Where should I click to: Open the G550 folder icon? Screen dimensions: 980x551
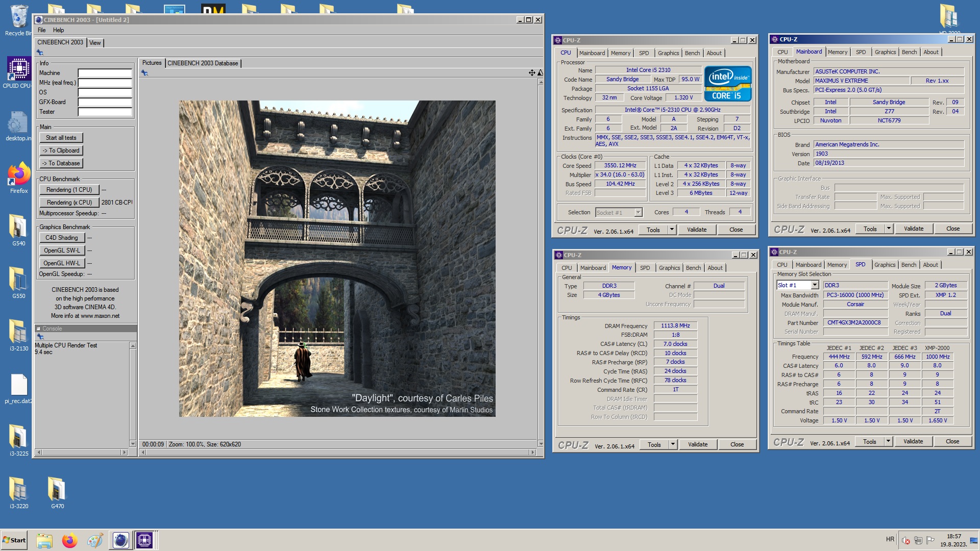coord(18,283)
